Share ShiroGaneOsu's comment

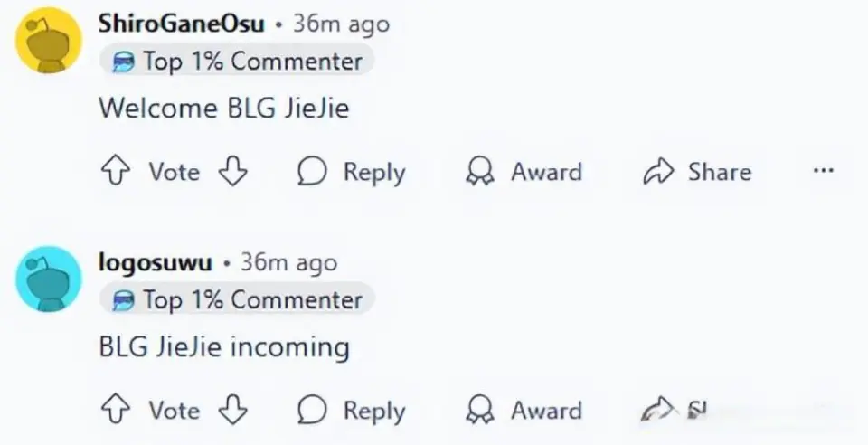point(696,172)
